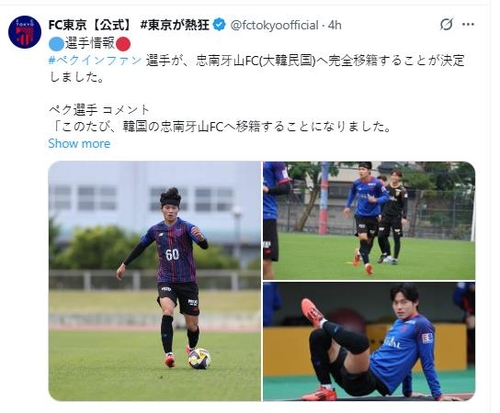Open the 4h timestamp link

[x=335, y=25]
